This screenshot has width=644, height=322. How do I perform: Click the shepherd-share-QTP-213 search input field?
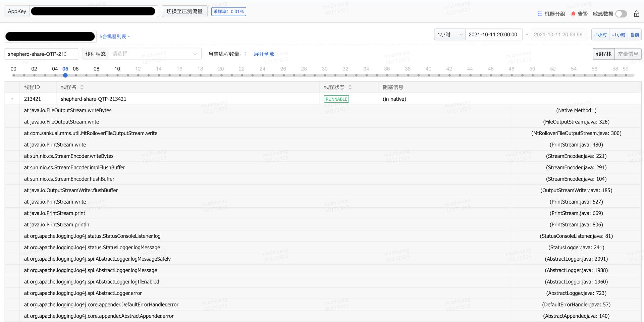pos(41,54)
